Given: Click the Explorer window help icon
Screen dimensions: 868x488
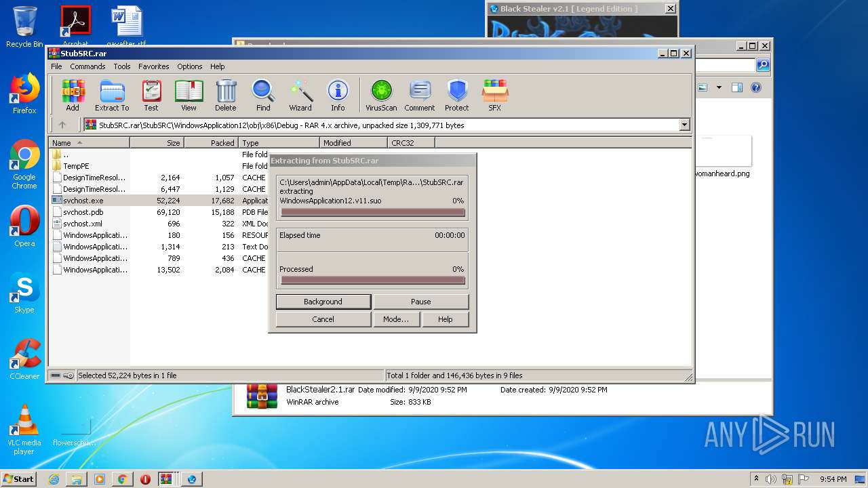Looking at the screenshot, I should click(x=756, y=87).
